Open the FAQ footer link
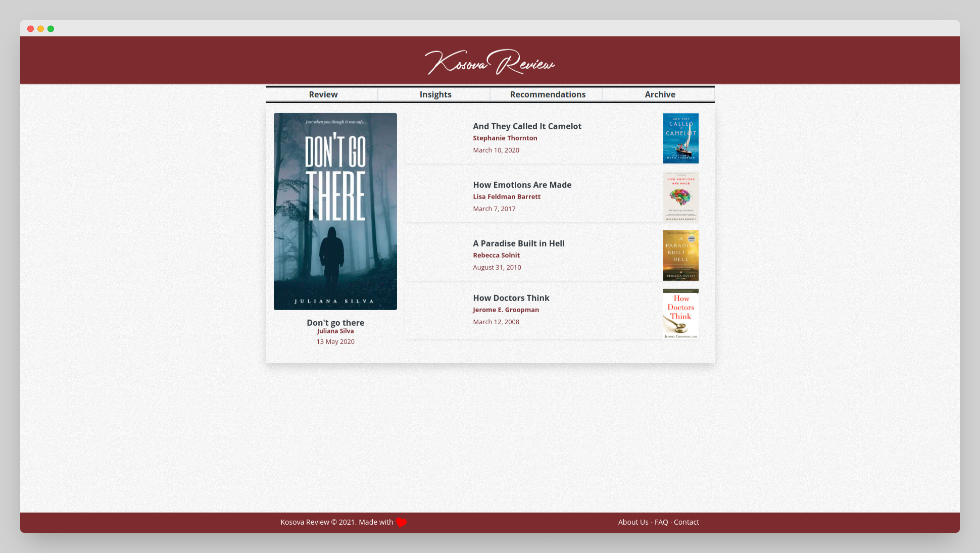Image resolution: width=980 pixels, height=553 pixels. (x=661, y=522)
